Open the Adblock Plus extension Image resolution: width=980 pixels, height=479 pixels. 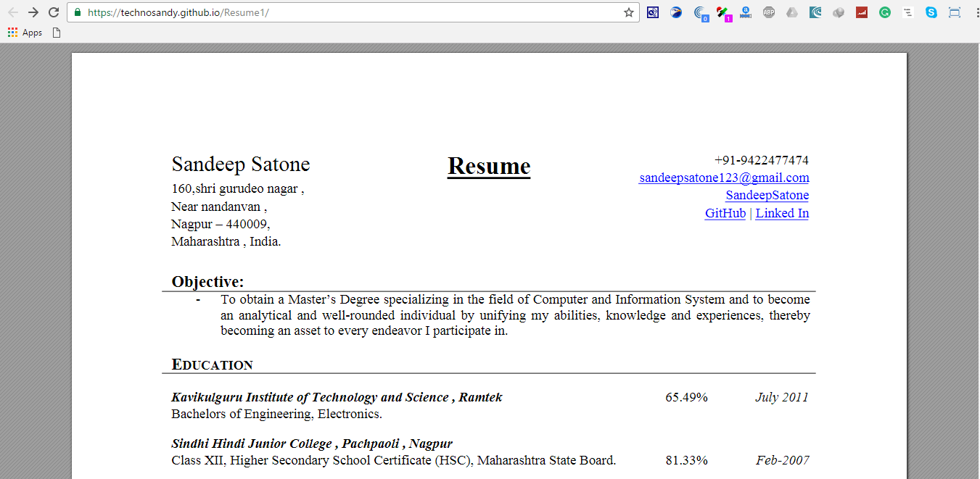click(769, 12)
